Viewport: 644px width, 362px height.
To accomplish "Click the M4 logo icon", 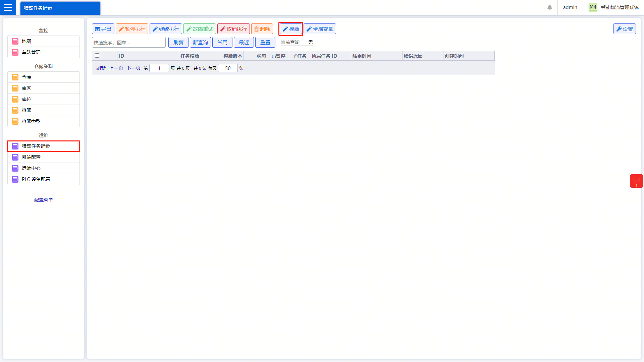I will point(593,7).
